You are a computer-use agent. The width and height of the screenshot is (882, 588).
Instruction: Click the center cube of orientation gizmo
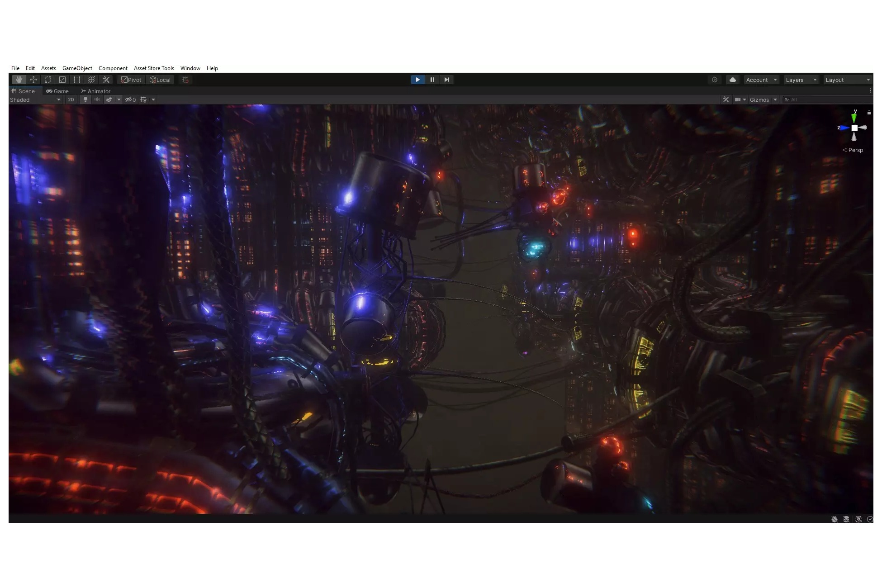click(x=854, y=128)
